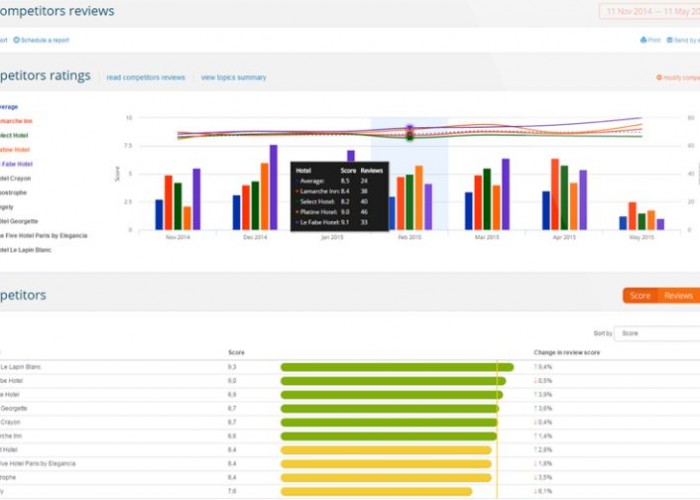
Task: Click the Score column header
Action: [x=236, y=353]
